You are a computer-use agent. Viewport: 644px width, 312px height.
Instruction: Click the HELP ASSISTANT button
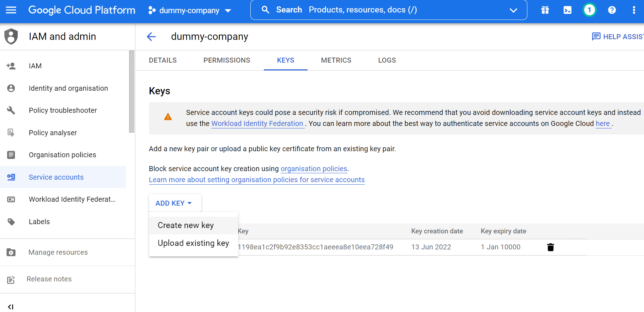[x=618, y=37]
